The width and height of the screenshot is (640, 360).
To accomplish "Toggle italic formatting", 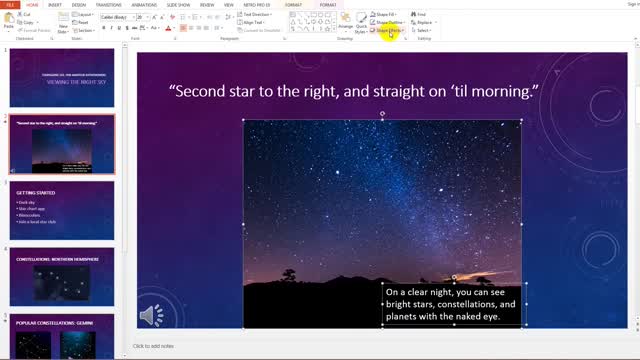I will click(111, 28).
